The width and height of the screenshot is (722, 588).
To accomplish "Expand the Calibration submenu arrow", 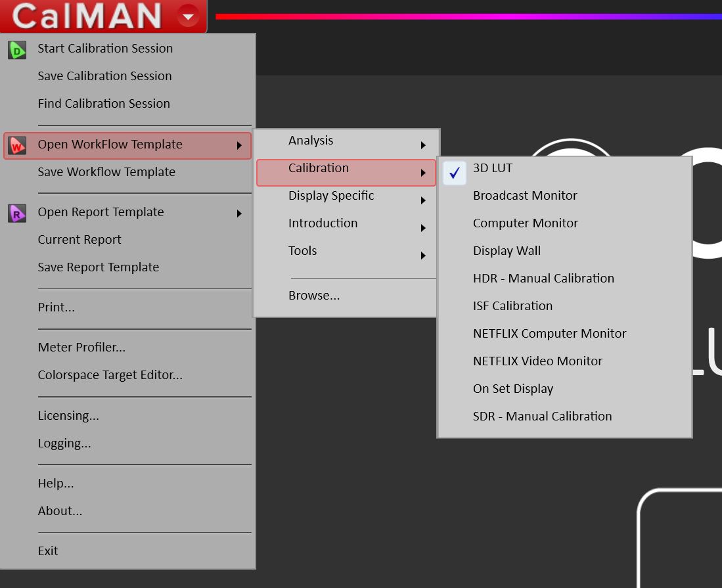I will coord(423,173).
